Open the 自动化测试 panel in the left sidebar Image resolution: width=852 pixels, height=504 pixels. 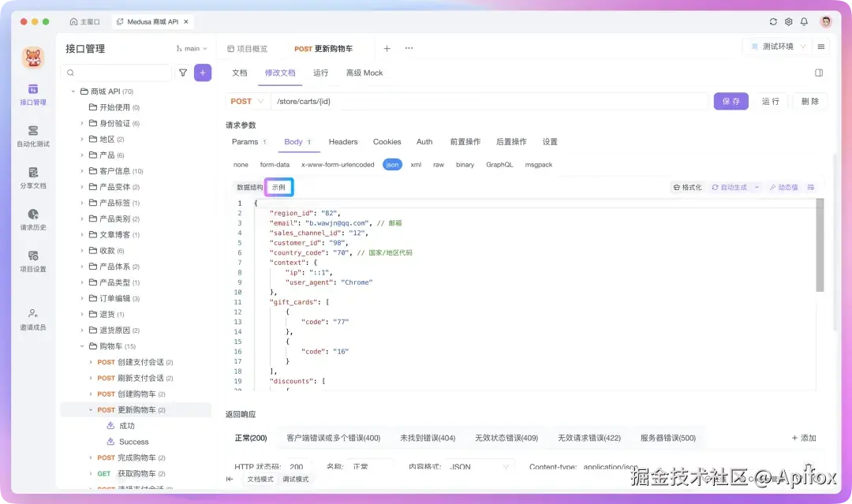coord(32,136)
